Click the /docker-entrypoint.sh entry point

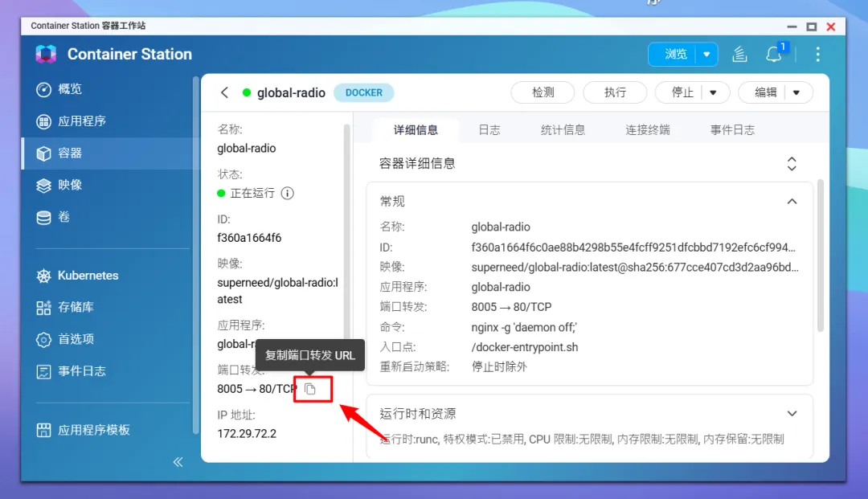pyautogui.click(x=525, y=347)
